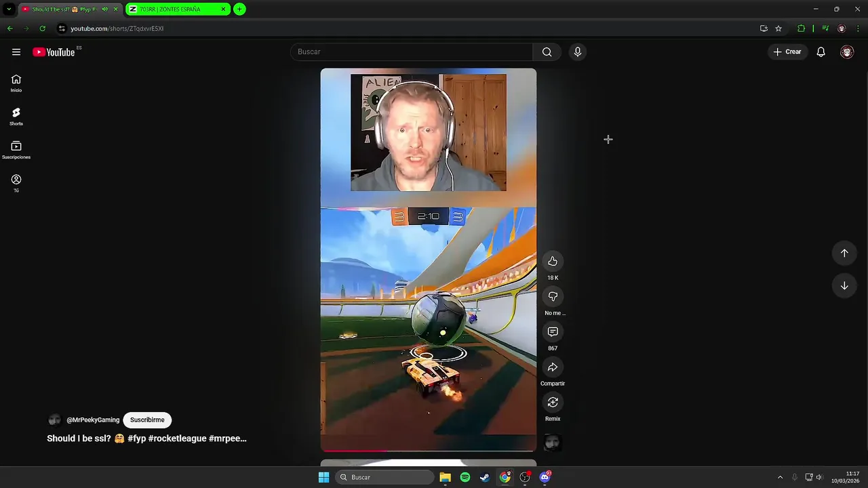Close the 703RR ZONTES ESPAÑA tab
The width and height of the screenshot is (868, 488).
point(223,9)
